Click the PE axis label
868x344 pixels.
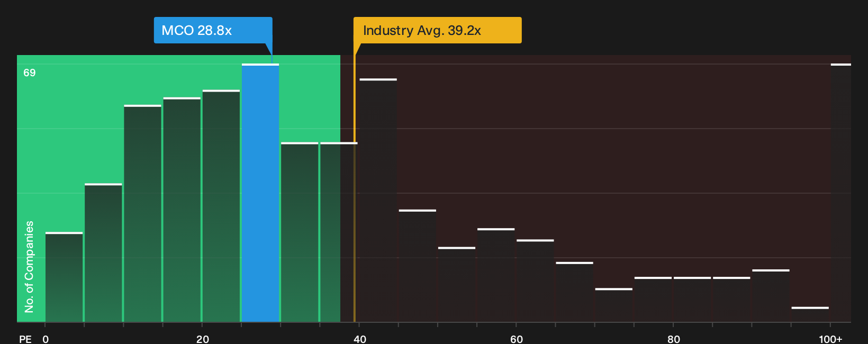tap(25, 339)
